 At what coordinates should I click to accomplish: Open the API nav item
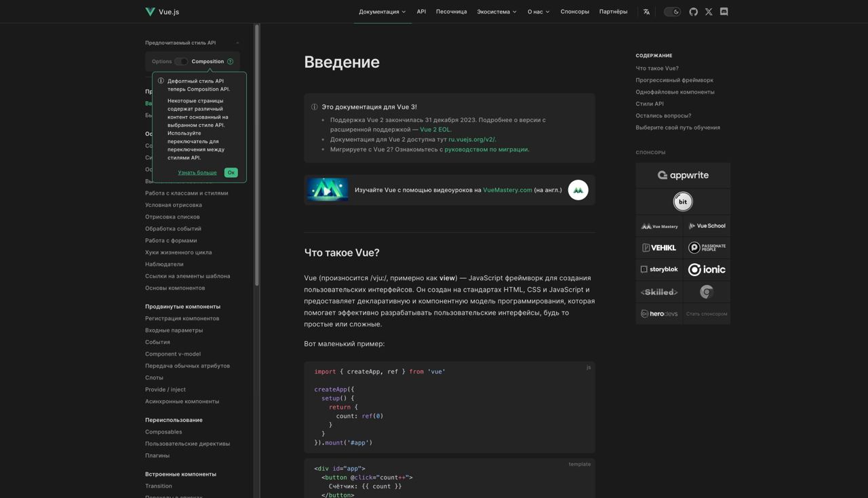click(421, 12)
